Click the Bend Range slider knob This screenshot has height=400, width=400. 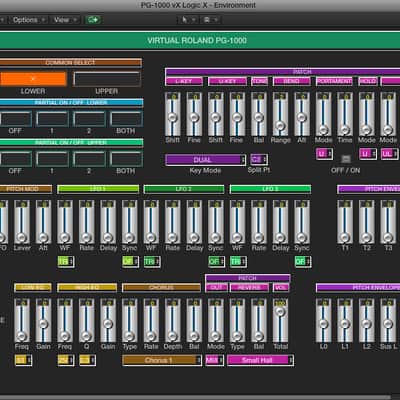coord(280,126)
